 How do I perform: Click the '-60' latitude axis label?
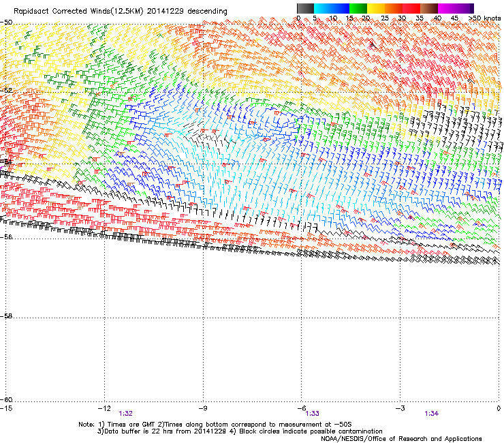6,399
